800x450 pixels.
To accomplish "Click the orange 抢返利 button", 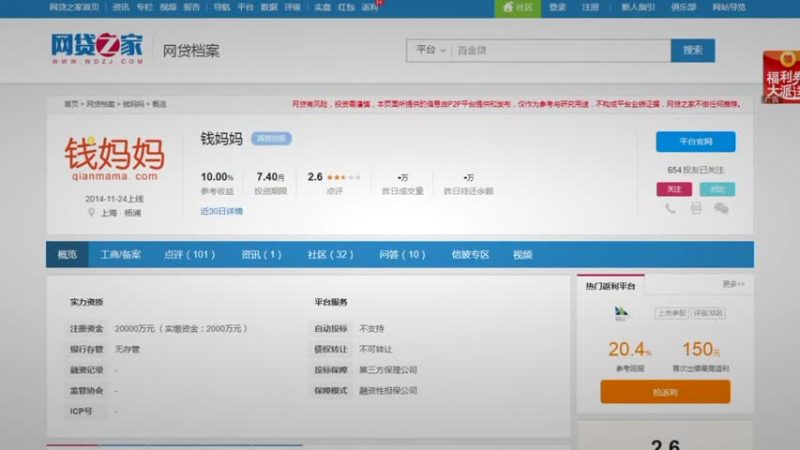I will [665, 393].
